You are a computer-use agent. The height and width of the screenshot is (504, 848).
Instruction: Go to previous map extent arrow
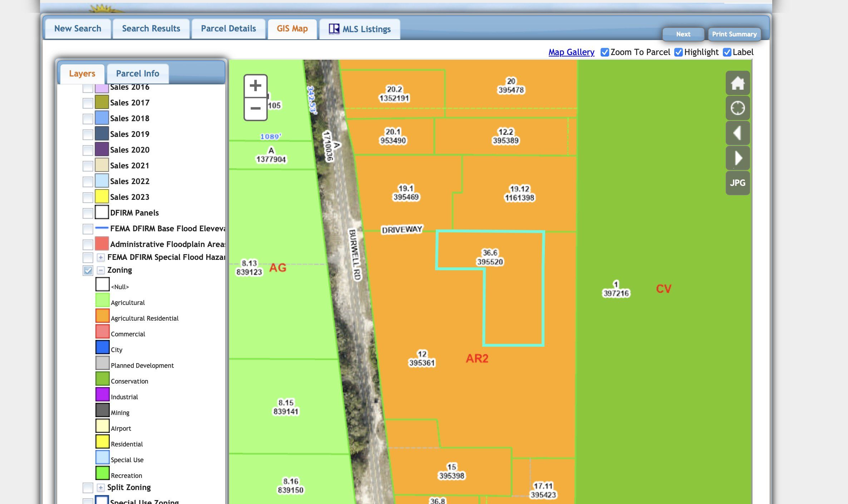point(738,133)
